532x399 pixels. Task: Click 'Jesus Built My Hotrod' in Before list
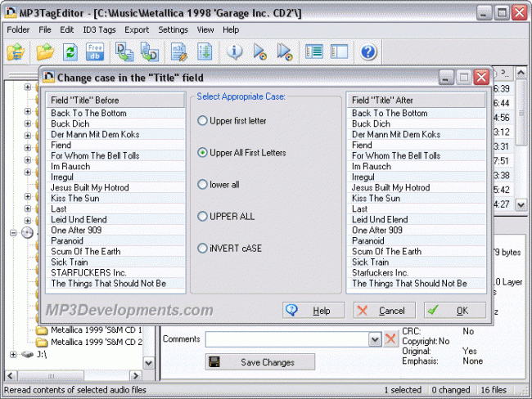click(x=115, y=187)
